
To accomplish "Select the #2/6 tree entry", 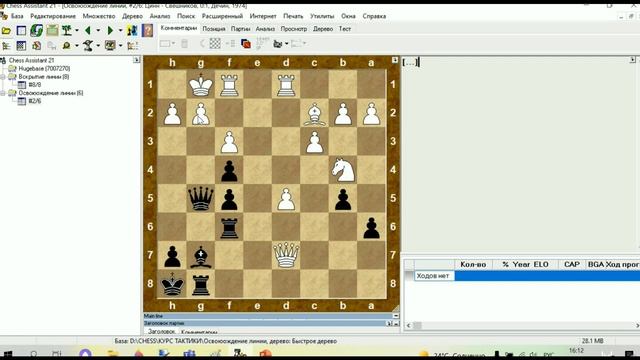I will pos(35,101).
